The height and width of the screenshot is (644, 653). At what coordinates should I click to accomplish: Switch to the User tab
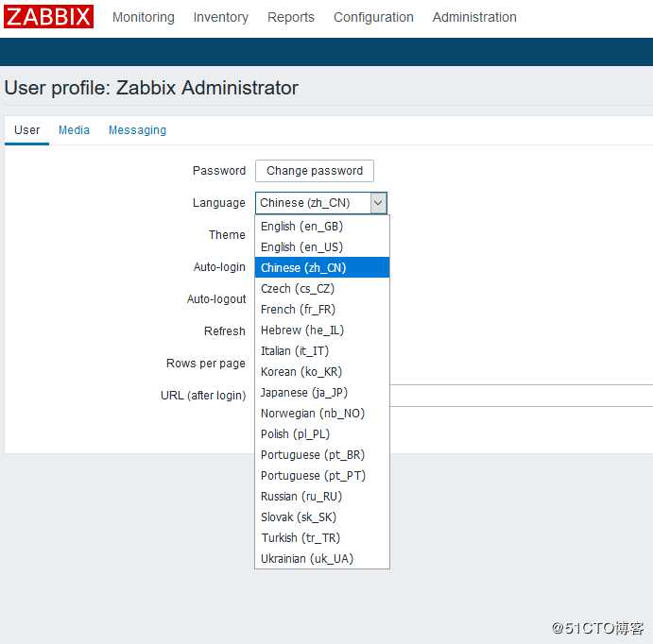click(27, 129)
